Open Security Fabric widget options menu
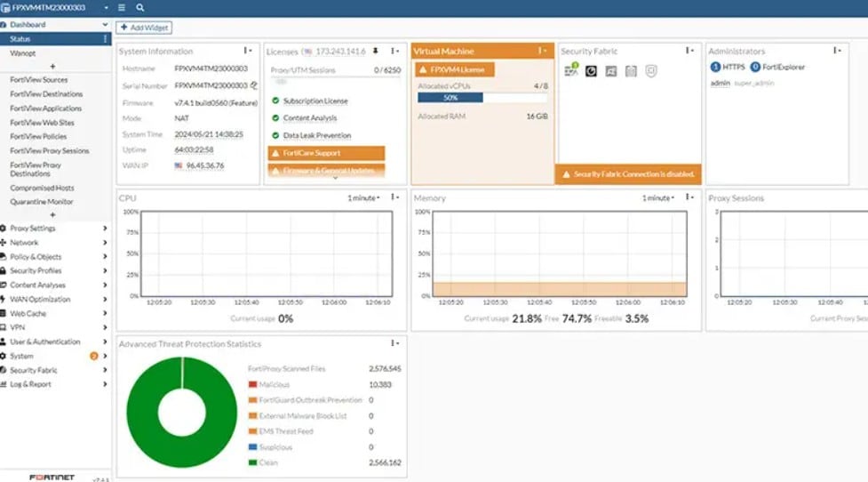The image size is (868, 482). [689, 51]
